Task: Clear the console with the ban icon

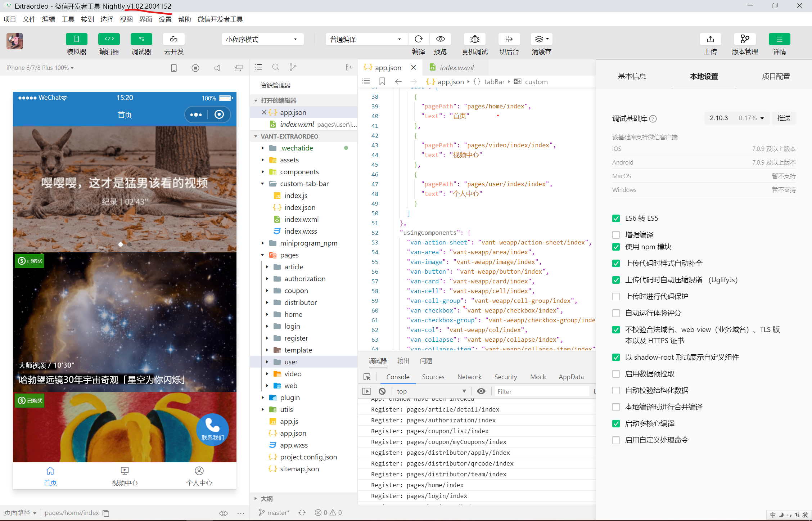Action: pyautogui.click(x=382, y=391)
